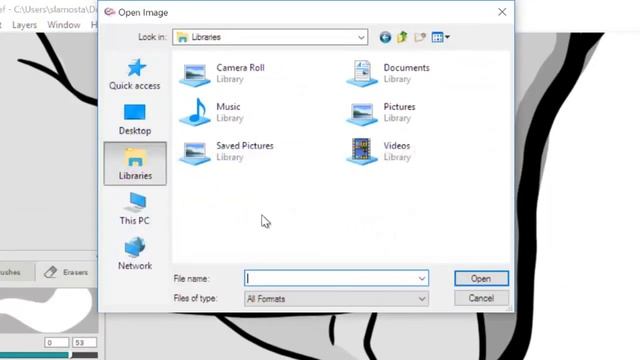Select Desktop in the places bar

pos(135,119)
